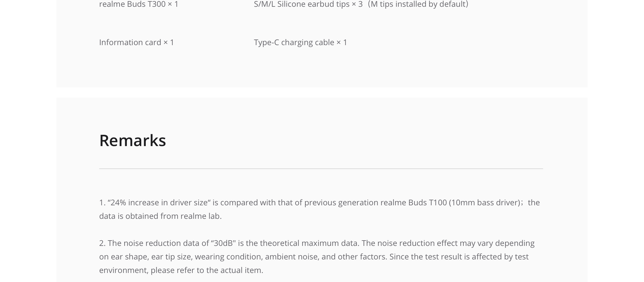Click the line data is obtained from realme lab

click(160, 216)
